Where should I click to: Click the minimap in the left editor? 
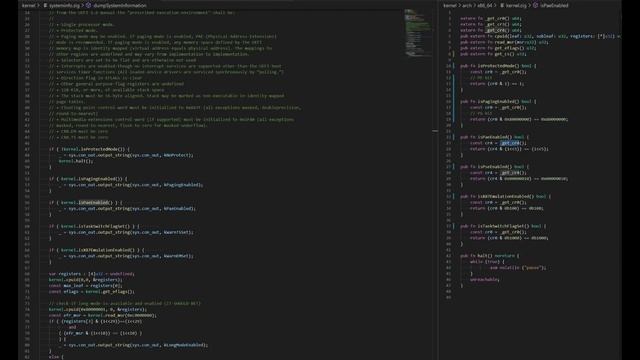pos(418,33)
